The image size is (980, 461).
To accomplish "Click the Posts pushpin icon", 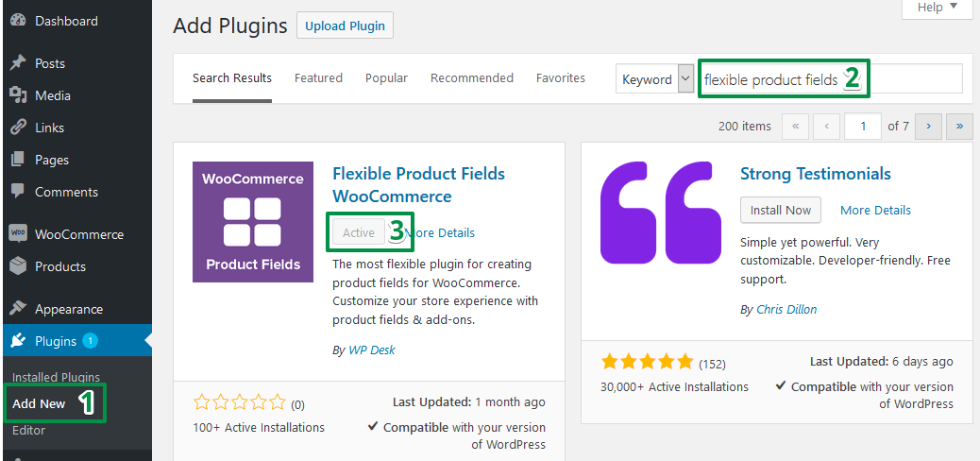I will click(18, 63).
